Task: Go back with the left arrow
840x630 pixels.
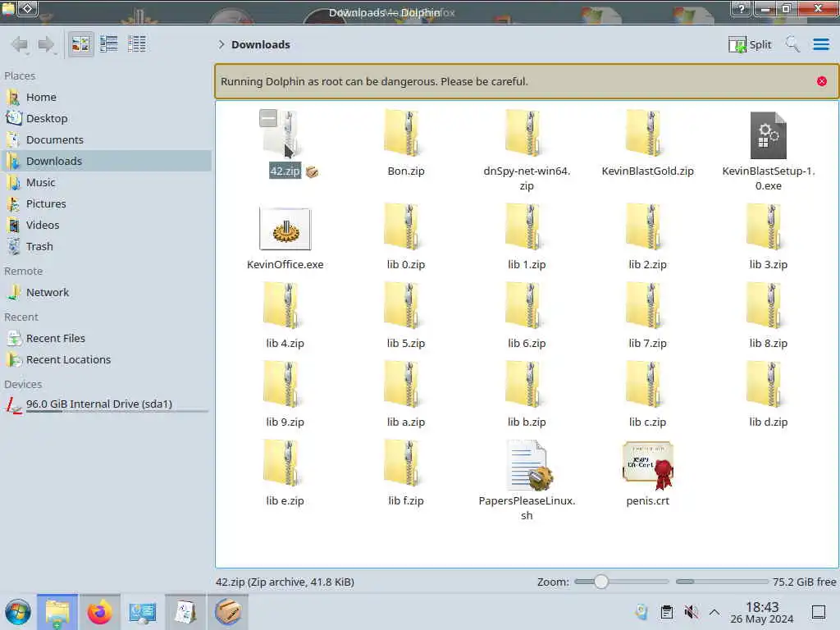Action: pos(20,44)
